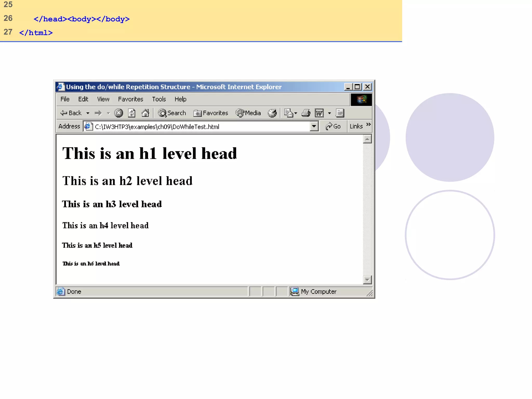The image size is (532, 399).
Task: Expand the Back history dropdown arrow
Action: coord(88,113)
